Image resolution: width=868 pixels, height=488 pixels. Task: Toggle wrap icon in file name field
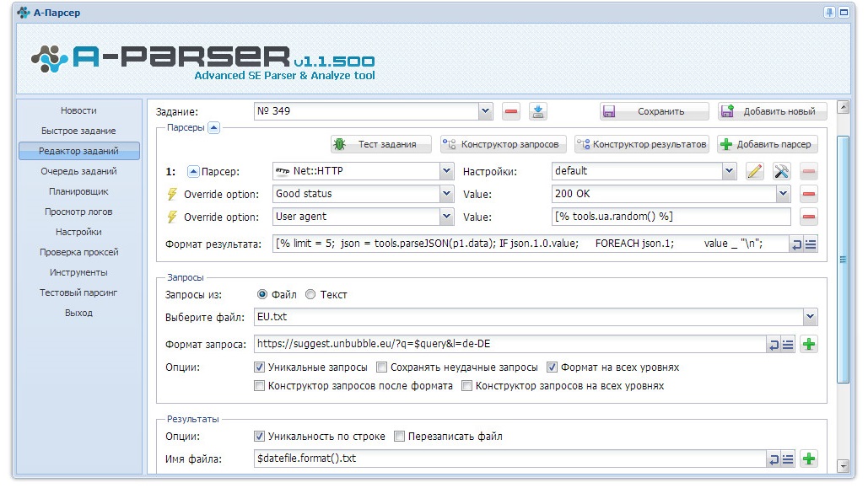pyautogui.click(x=774, y=459)
